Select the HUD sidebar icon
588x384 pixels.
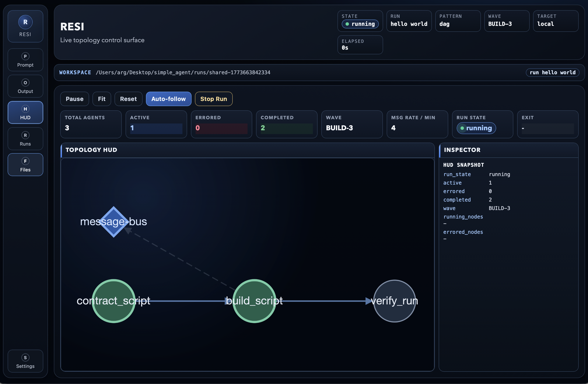click(x=25, y=109)
